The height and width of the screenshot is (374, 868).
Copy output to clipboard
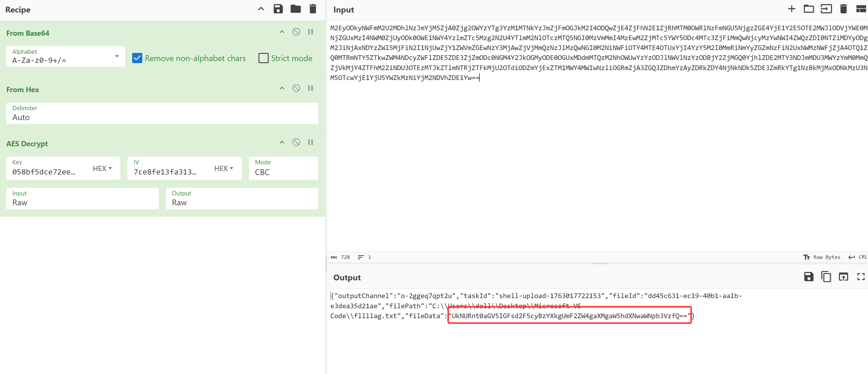(x=826, y=277)
